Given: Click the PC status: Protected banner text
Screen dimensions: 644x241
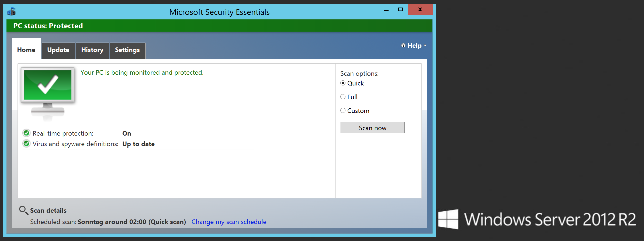Looking at the screenshot, I should 48,26.
